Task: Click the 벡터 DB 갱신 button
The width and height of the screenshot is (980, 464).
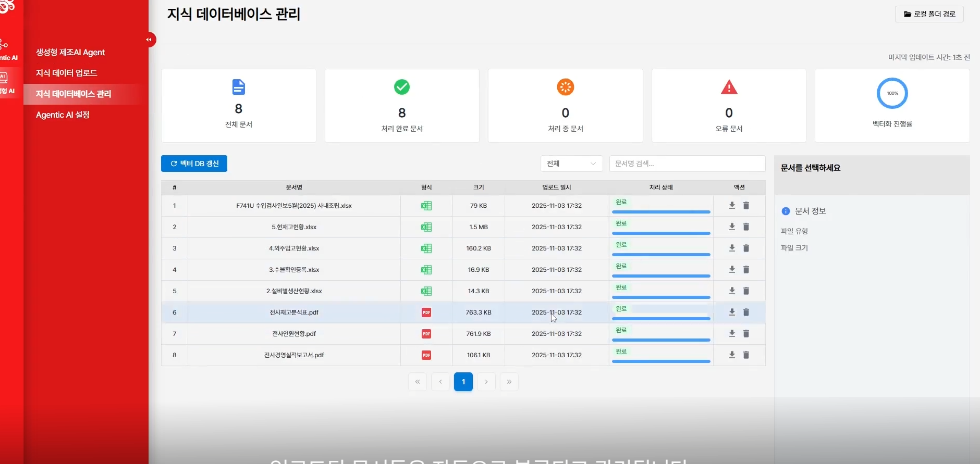Action: 194,164
